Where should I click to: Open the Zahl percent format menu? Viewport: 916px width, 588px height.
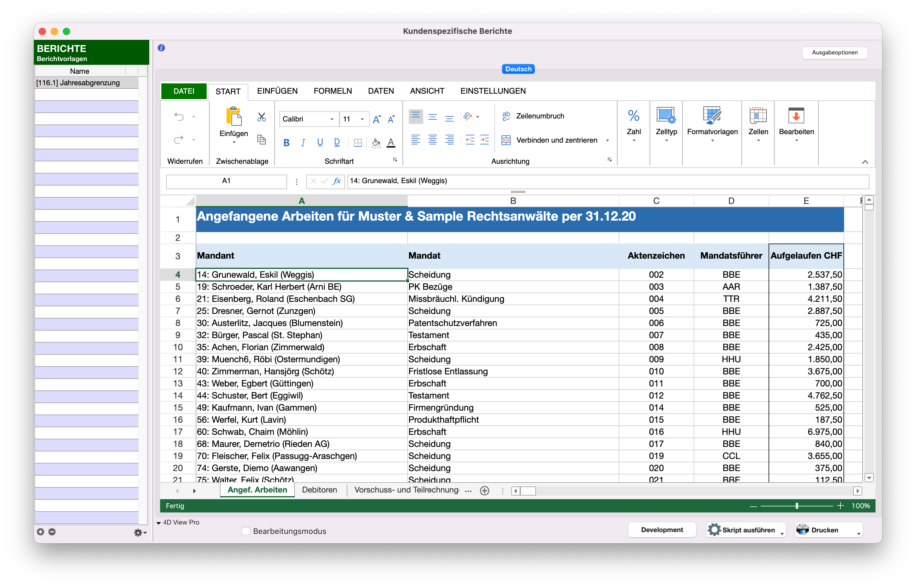pos(634,125)
